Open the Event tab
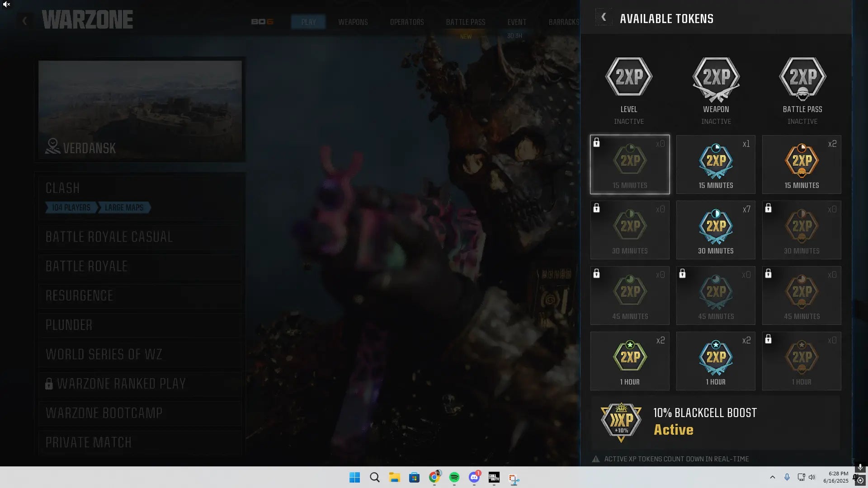868x488 pixels. point(517,22)
